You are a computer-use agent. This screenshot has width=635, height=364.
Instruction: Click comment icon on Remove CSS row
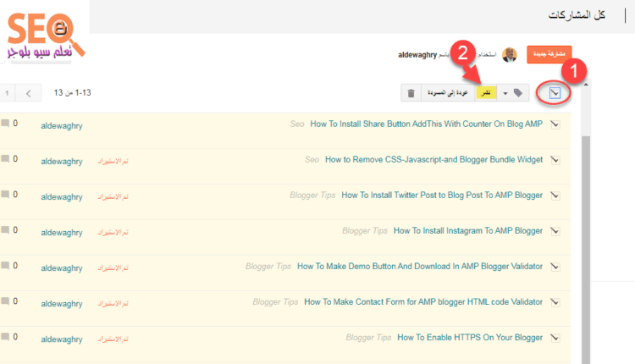5,158
